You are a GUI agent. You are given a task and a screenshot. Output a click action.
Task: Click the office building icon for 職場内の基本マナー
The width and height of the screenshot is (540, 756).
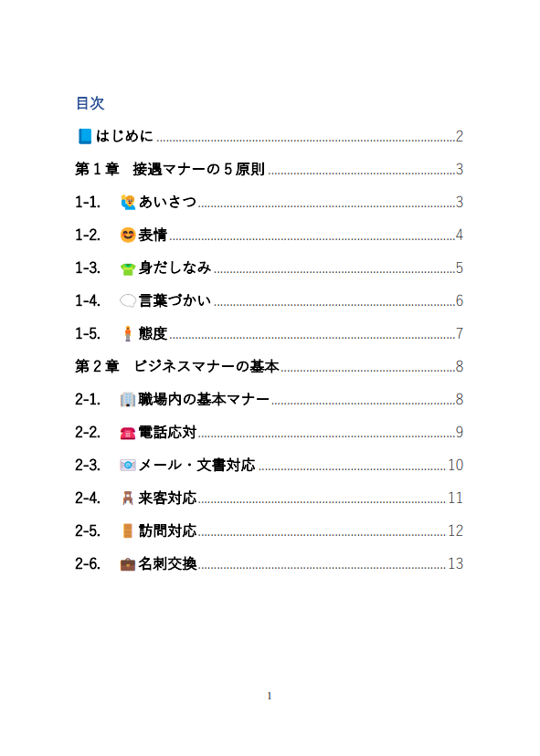pos(128,399)
